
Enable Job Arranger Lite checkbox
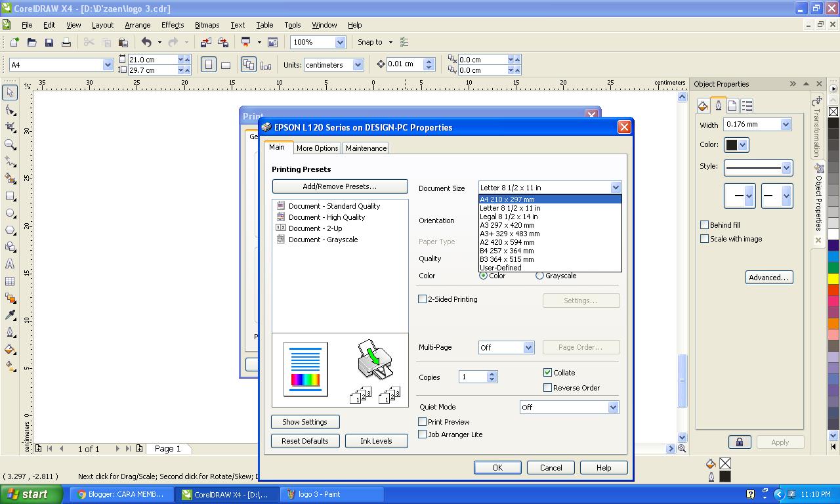click(423, 434)
